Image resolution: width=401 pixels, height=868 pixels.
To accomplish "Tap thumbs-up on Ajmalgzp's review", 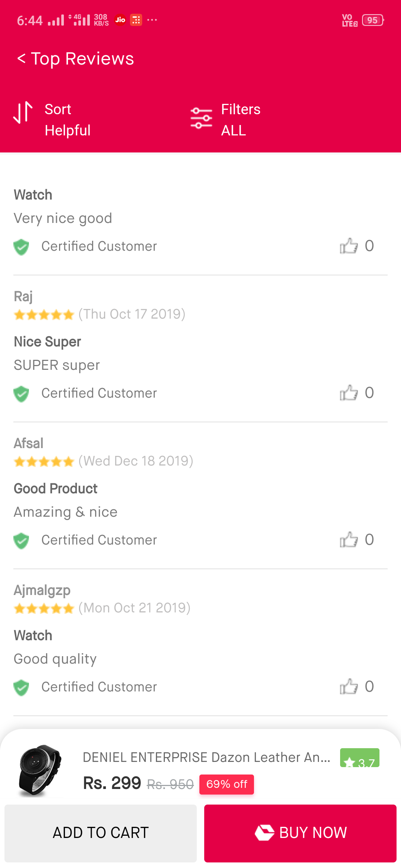I will (349, 687).
